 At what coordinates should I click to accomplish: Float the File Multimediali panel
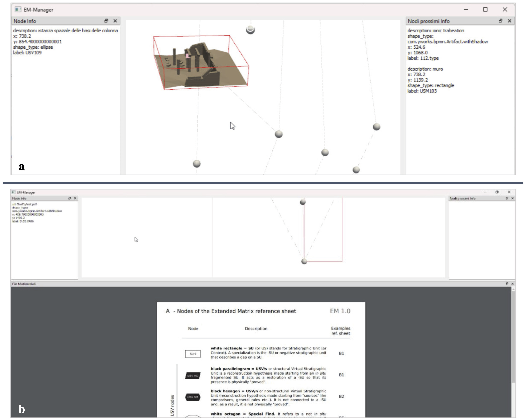point(507,284)
